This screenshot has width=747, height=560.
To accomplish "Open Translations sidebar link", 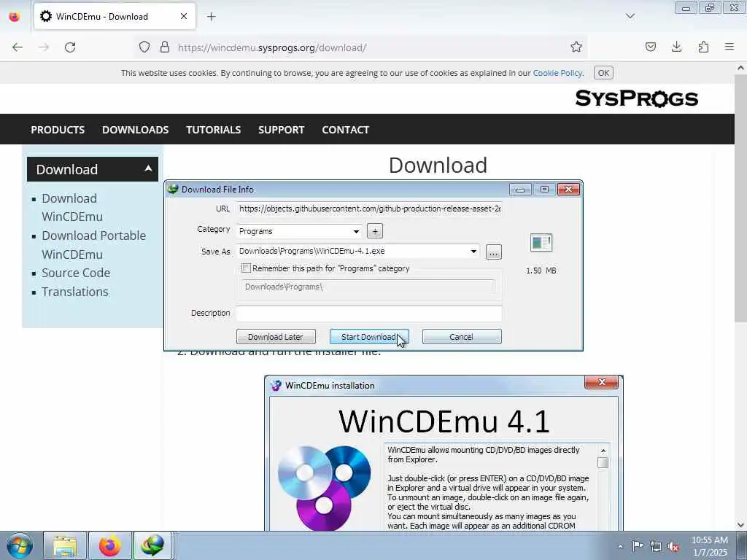I will (75, 292).
